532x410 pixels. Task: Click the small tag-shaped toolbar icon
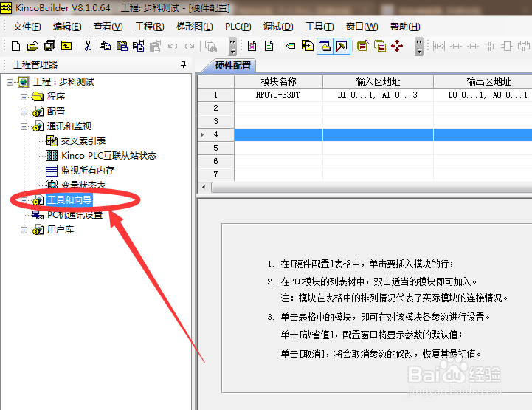(x=291, y=46)
